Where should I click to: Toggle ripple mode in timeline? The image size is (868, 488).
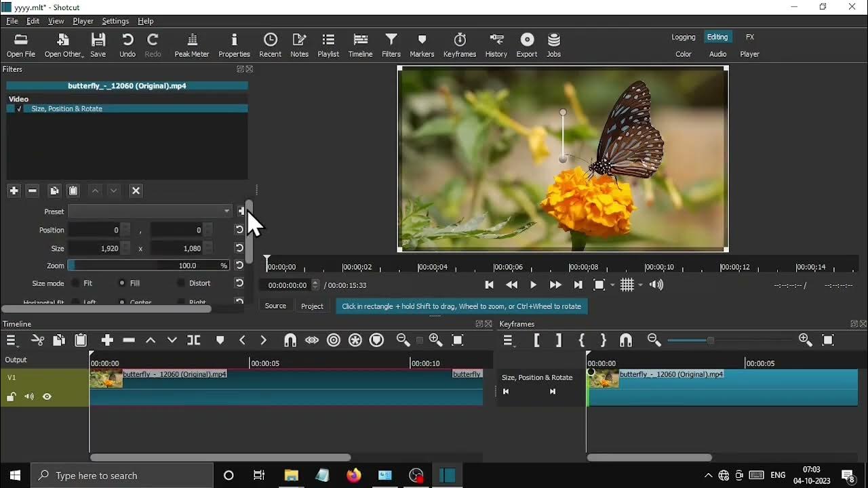(x=334, y=340)
